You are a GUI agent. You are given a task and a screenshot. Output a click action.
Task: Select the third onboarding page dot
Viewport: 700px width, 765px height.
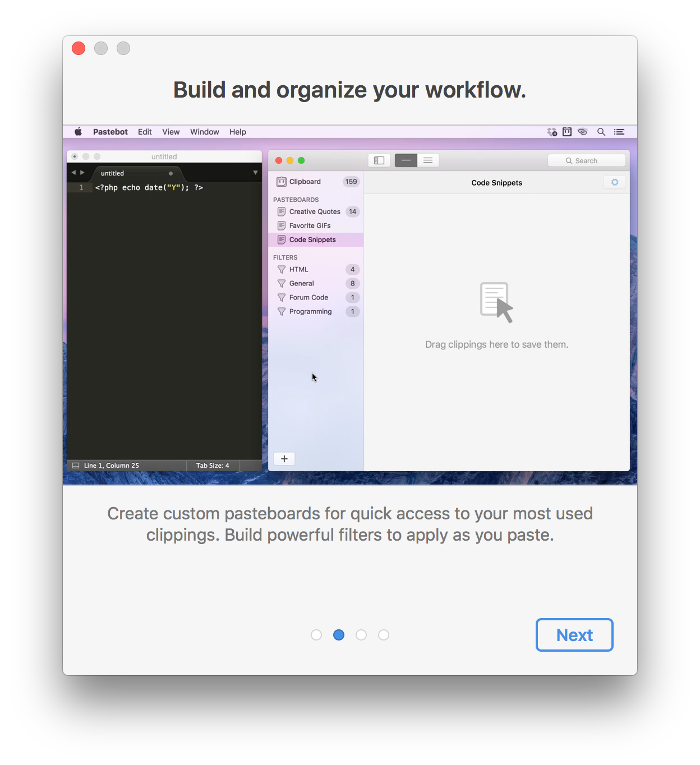coord(361,635)
